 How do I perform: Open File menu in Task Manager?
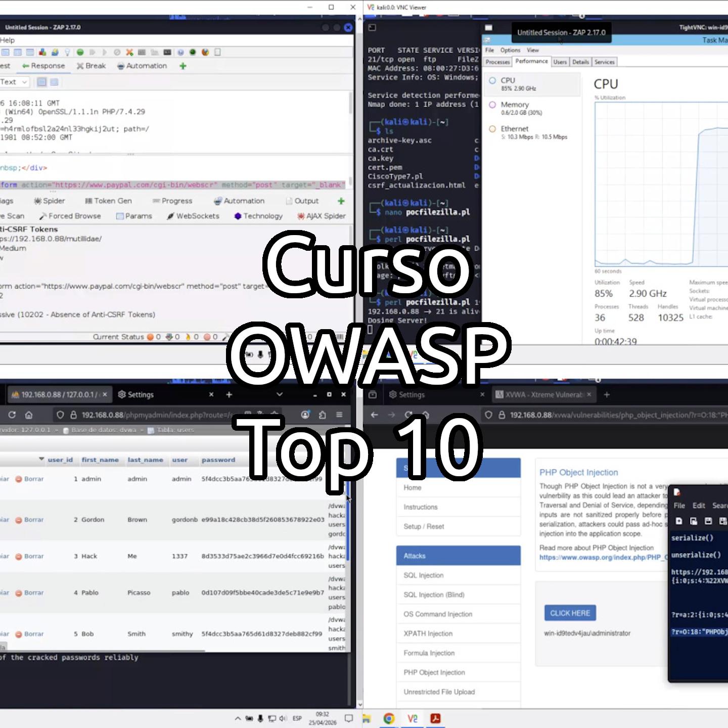tap(489, 50)
